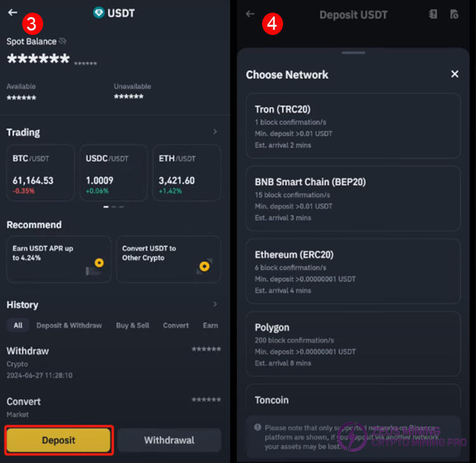Screen dimensions: 476x463
Task: Click the trading cards page indicator dots
Action: 114,206
